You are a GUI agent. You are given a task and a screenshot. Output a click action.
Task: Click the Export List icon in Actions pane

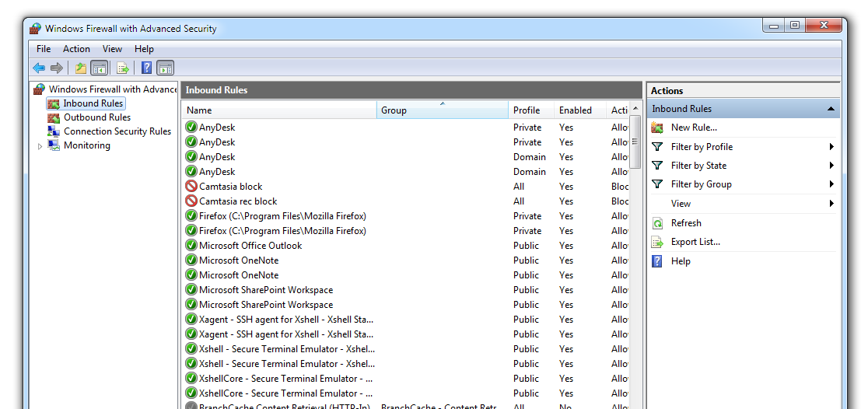pos(657,242)
